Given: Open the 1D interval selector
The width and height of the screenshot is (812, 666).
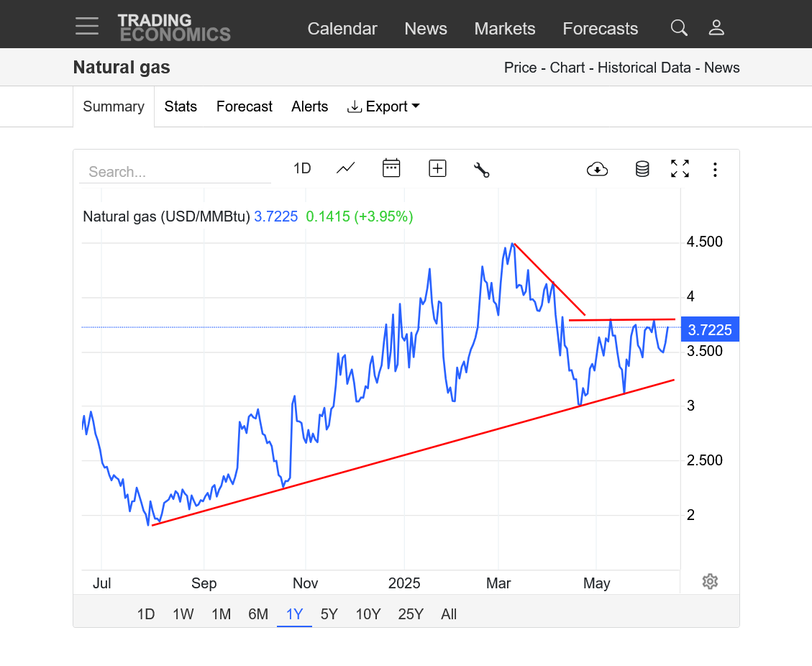Looking at the screenshot, I should tap(302, 169).
